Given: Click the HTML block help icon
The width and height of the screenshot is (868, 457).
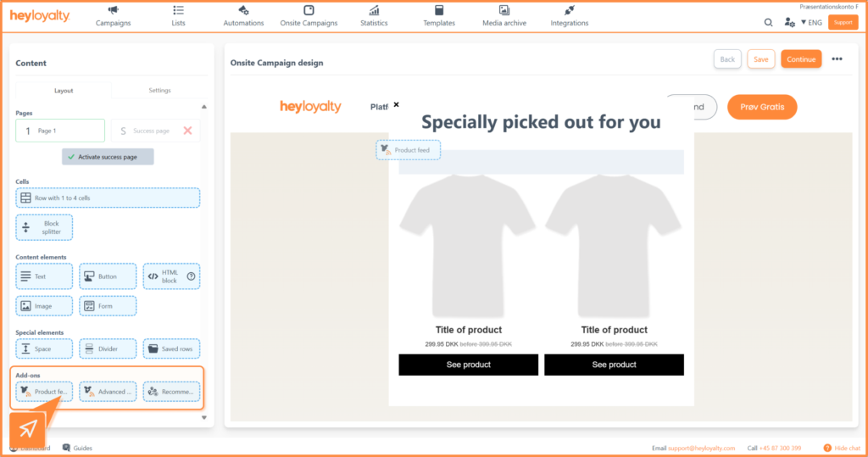Looking at the screenshot, I should pyautogui.click(x=192, y=276).
